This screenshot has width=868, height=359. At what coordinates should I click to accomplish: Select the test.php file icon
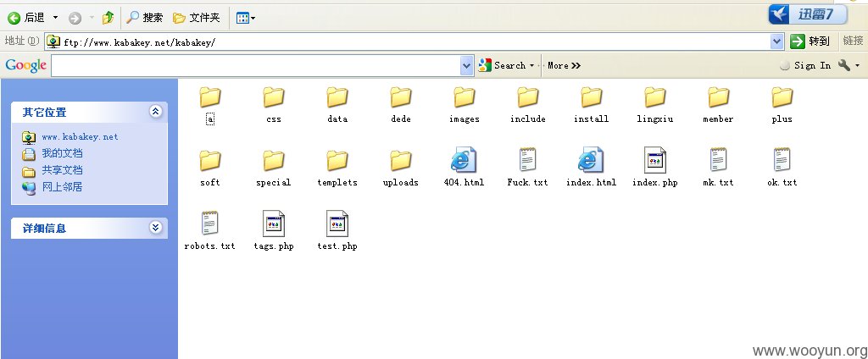click(x=337, y=224)
